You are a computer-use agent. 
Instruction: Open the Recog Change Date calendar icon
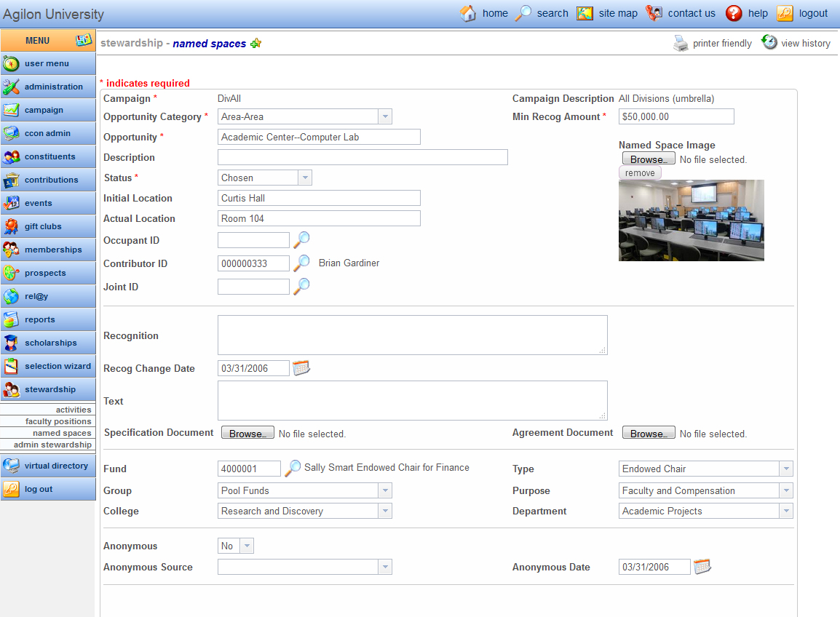coord(301,367)
